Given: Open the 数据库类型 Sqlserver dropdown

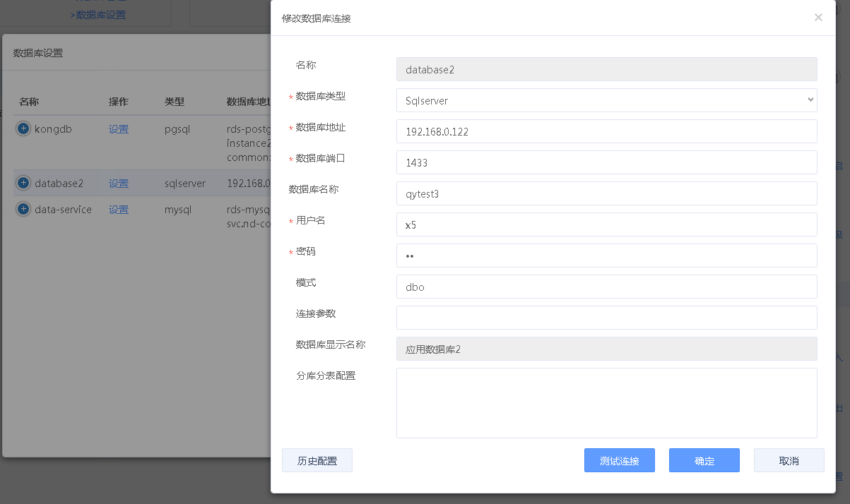Looking at the screenshot, I should pyautogui.click(x=606, y=100).
